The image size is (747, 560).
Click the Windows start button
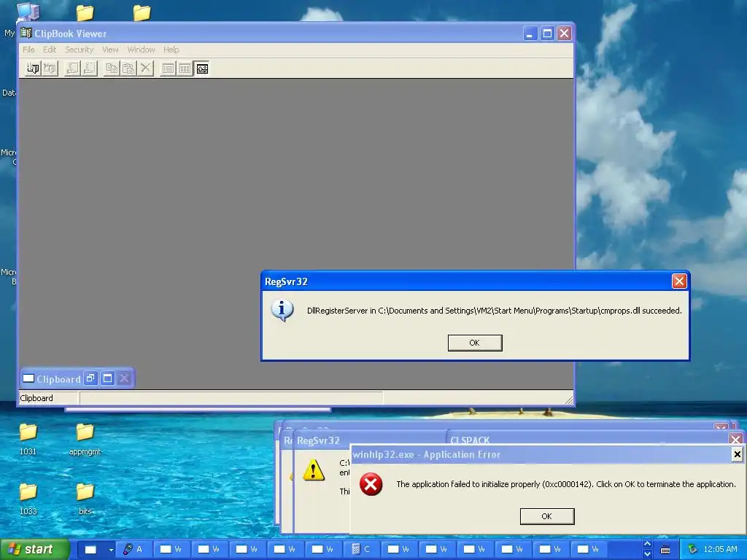[x=35, y=550]
